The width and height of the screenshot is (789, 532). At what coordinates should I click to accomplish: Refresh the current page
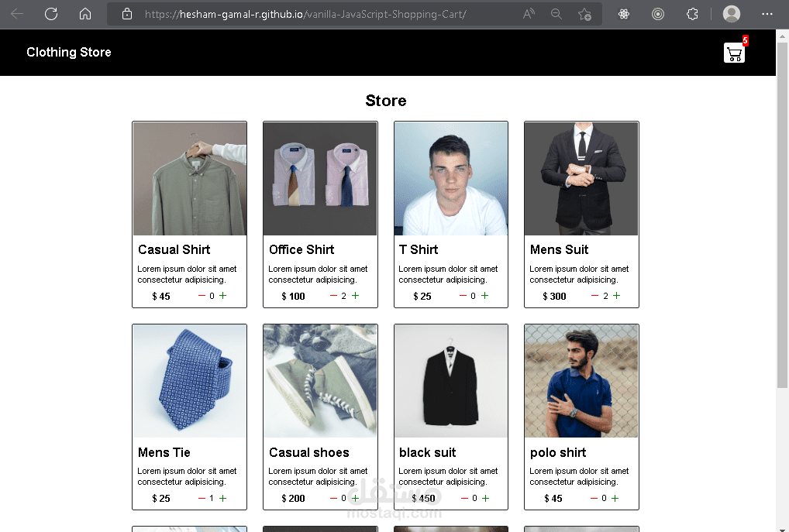click(x=51, y=14)
